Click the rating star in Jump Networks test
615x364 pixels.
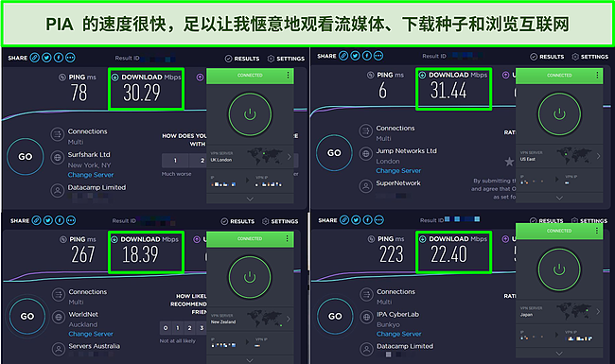tap(509, 162)
